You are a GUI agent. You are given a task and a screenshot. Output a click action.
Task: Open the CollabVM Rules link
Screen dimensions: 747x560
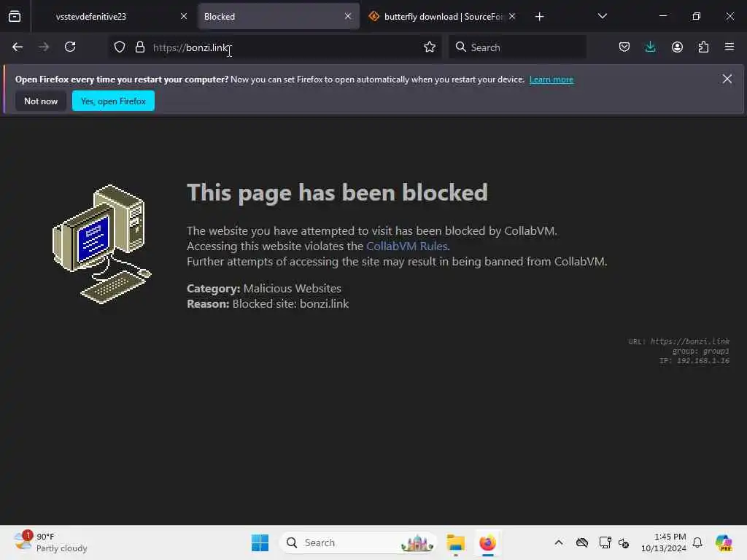[407, 246]
